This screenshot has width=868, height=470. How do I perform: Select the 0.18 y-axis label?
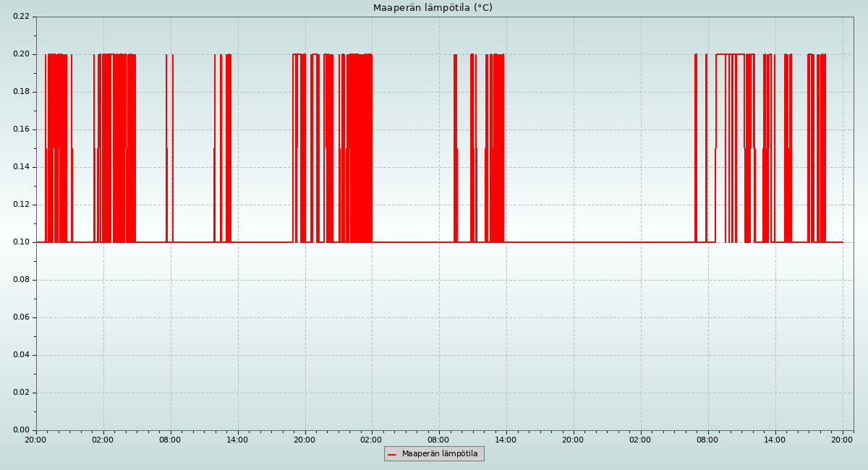point(21,92)
